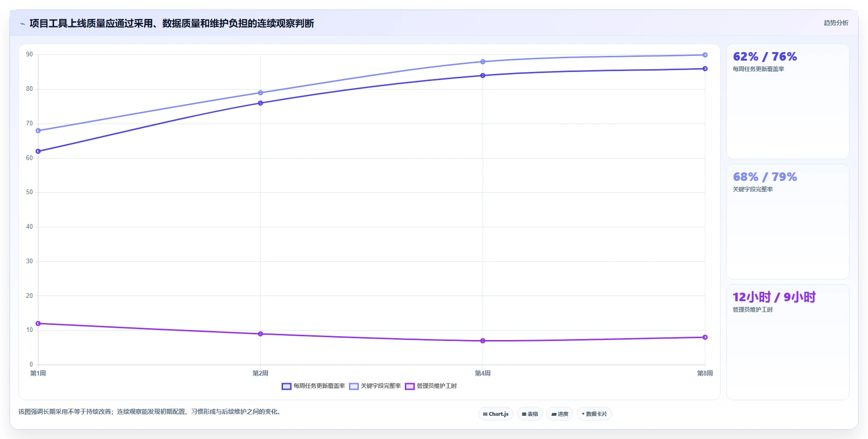Image resolution: width=868 pixels, height=439 pixels.
Task: Click the 30 y-axis label
Action: coord(29,261)
